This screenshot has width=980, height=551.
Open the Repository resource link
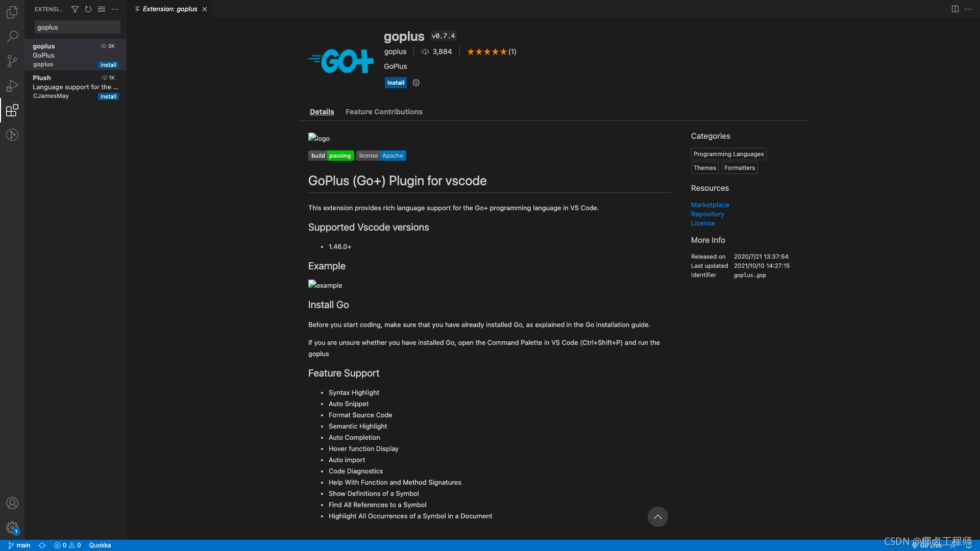(x=707, y=214)
